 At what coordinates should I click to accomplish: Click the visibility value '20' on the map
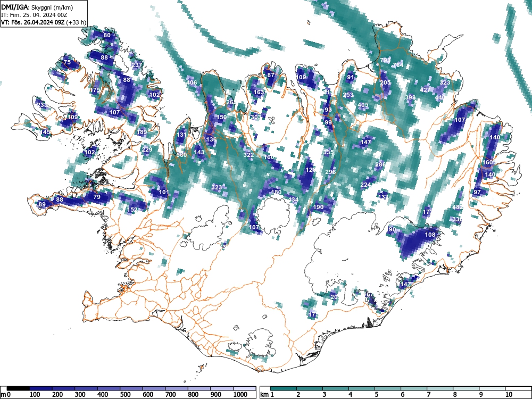coord(334,296)
